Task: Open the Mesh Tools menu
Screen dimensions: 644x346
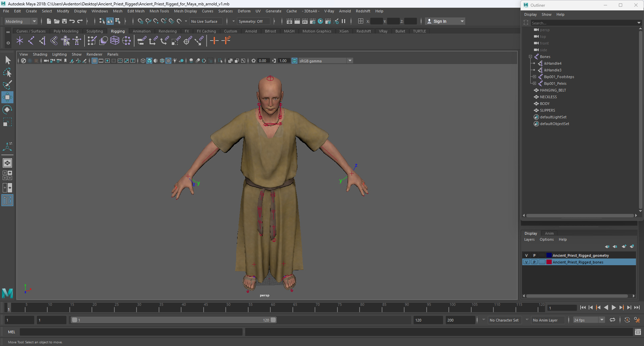Action: [159, 11]
